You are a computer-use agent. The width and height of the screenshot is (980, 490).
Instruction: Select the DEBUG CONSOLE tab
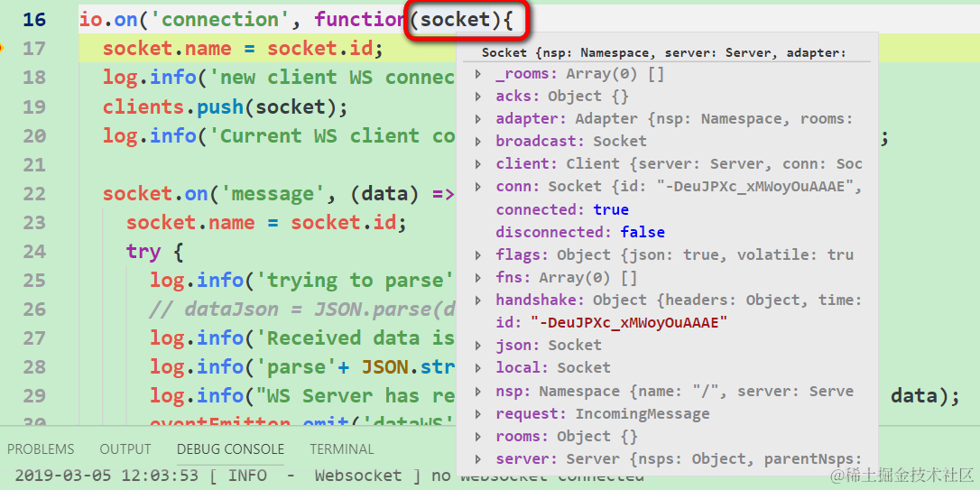tap(231, 448)
